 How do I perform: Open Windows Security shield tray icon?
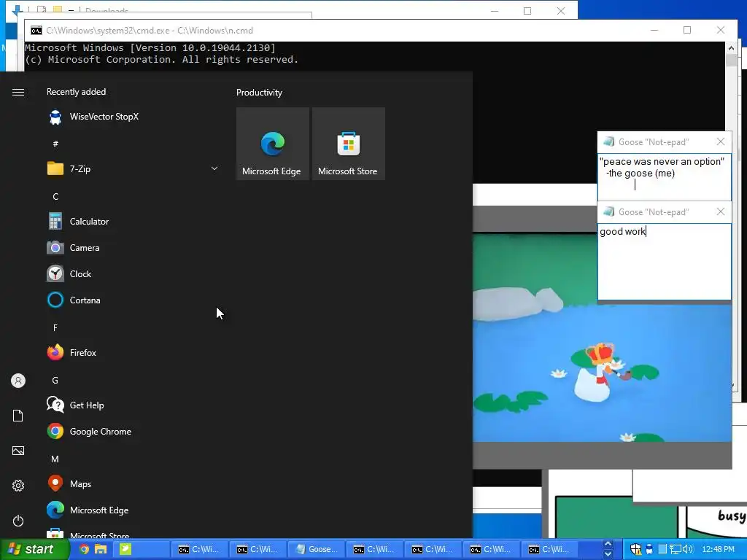635,549
